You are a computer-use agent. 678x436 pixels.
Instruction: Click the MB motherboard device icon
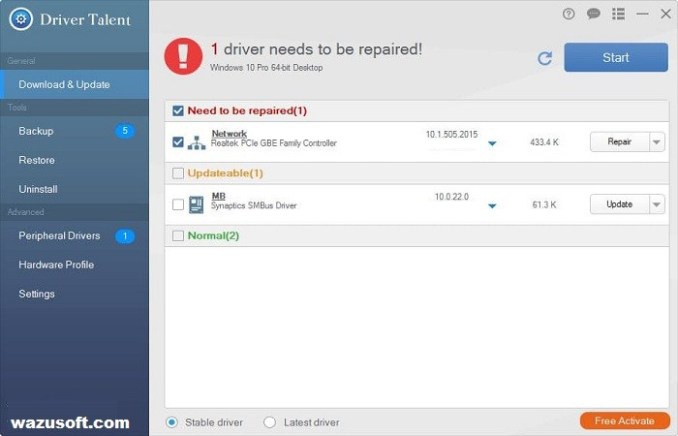(x=196, y=205)
